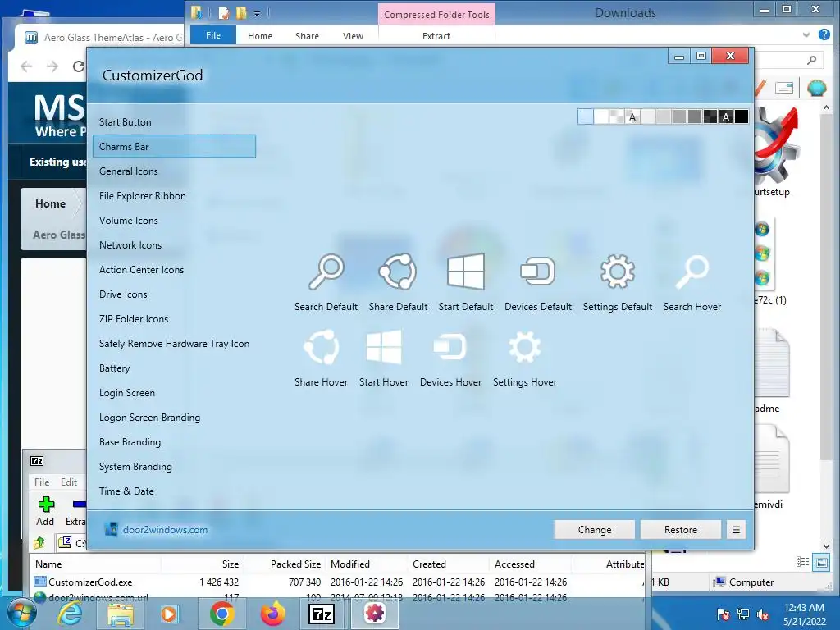Visit the door2windows.com link

[165, 530]
